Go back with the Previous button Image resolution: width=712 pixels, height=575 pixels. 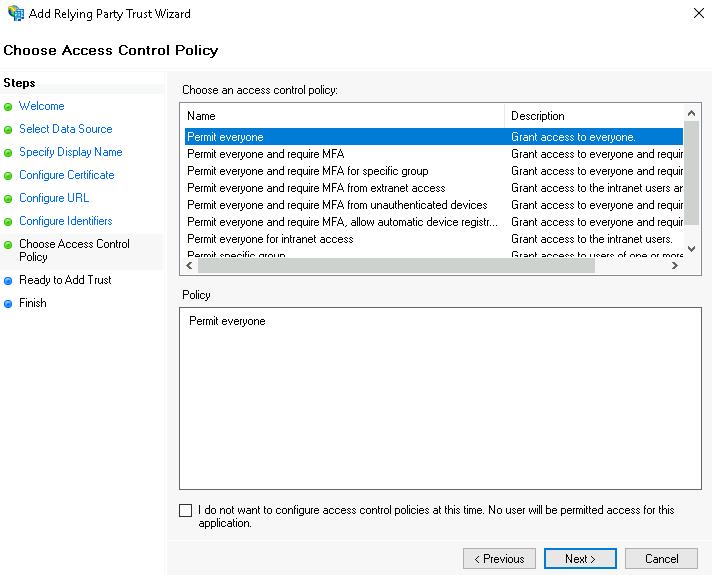point(499,558)
